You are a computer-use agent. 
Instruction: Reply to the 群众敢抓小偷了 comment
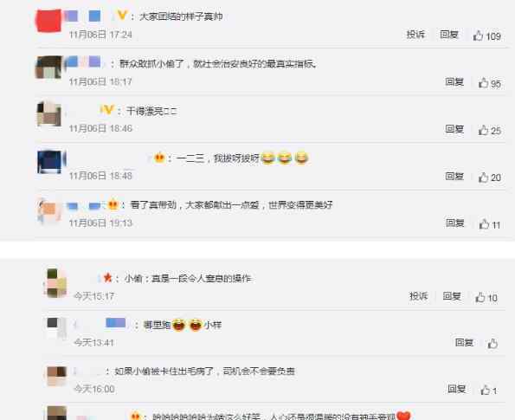point(454,81)
